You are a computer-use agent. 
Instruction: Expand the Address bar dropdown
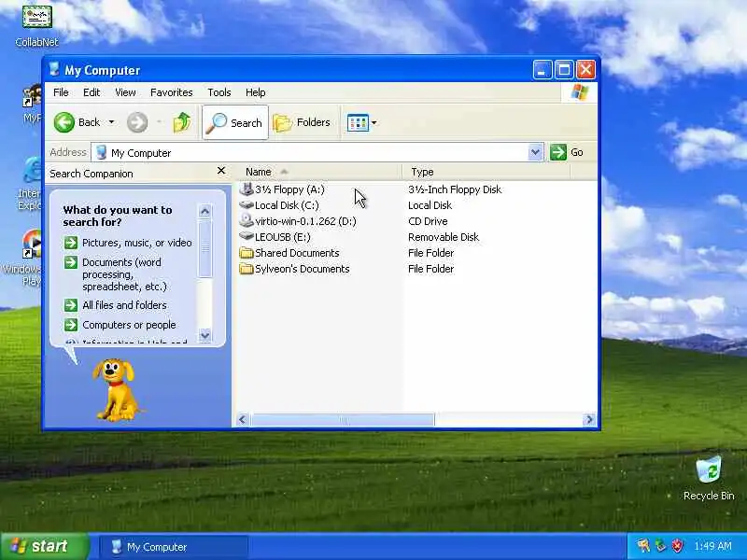535,153
